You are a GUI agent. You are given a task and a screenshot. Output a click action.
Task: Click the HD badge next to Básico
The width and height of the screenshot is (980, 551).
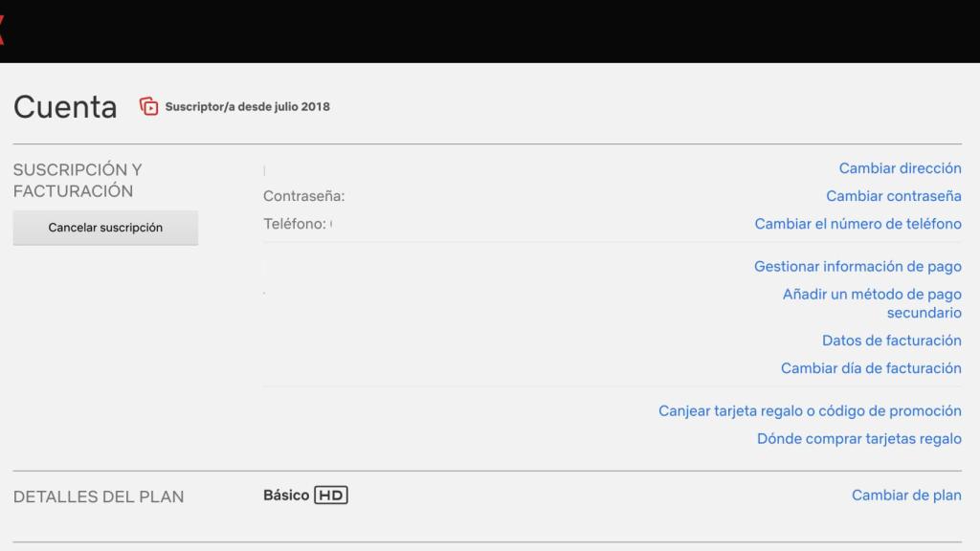tap(333, 495)
